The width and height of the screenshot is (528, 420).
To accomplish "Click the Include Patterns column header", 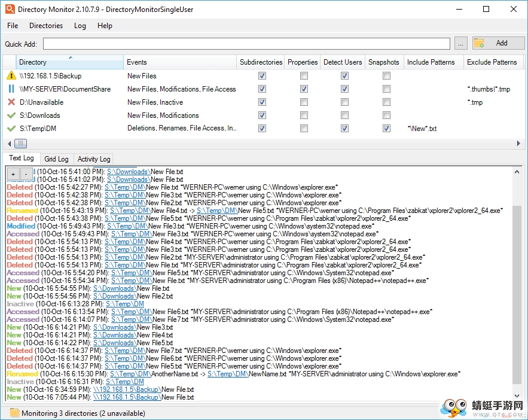I will click(434, 62).
